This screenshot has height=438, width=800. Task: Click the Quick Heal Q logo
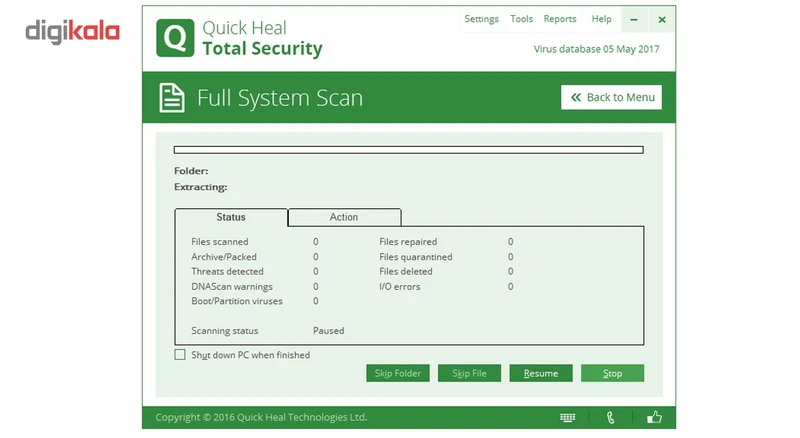click(174, 38)
